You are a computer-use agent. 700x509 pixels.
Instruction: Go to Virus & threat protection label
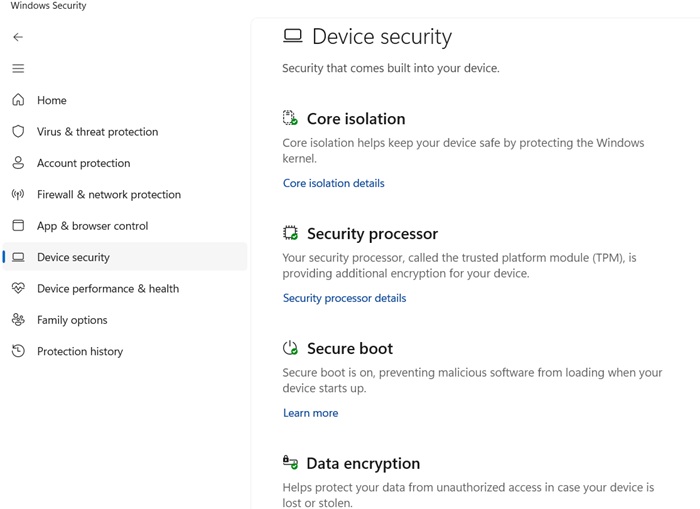click(x=97, y=132)
